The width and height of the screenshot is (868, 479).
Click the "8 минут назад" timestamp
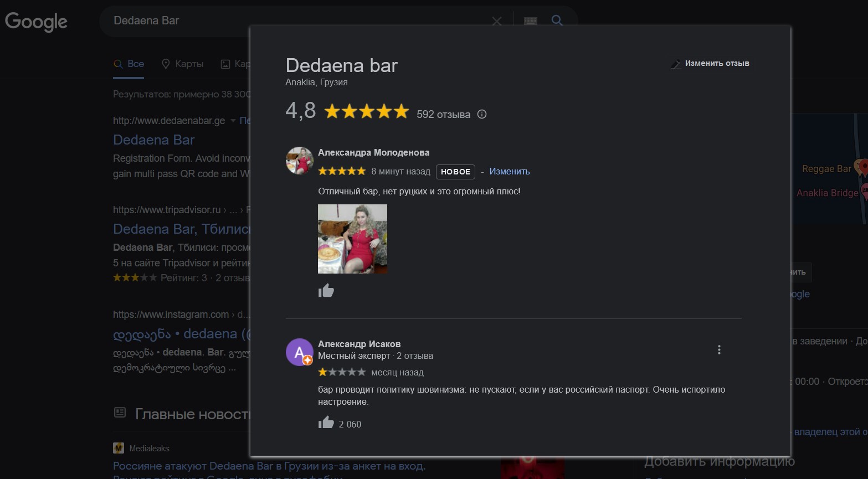(x=400, y=172)
